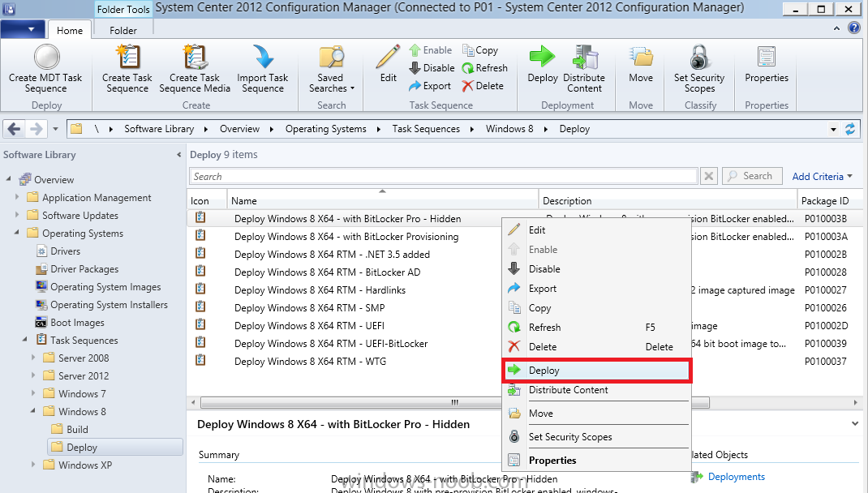Select Deploy in the context menu
Screen dimensions: 868x493
tap(597, 371)
